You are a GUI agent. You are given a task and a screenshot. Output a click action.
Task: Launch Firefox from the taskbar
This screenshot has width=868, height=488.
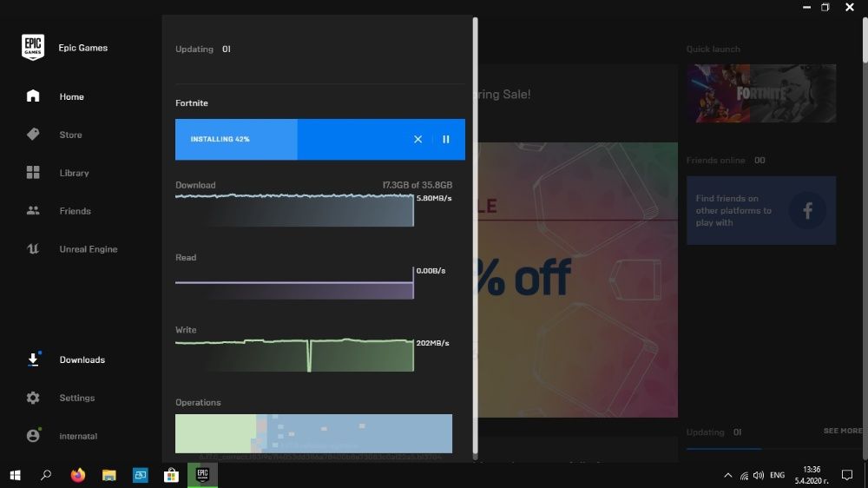coord(78,475)
